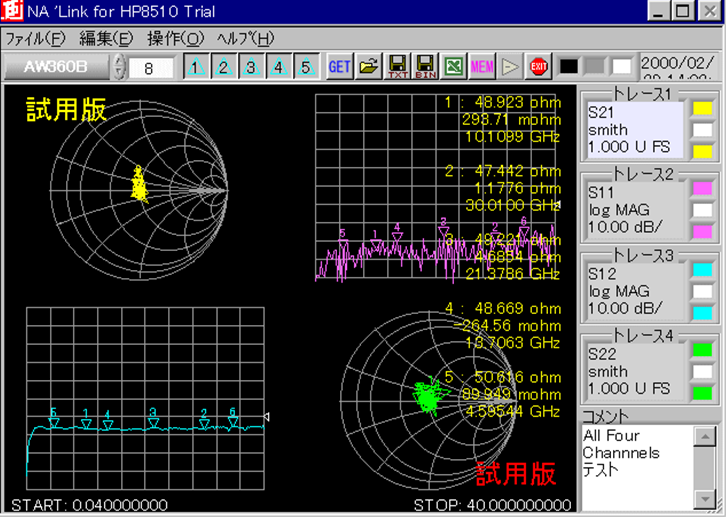Open the ヘルプ(H) menu
Viewport: 726px width, 517px height.
click(245, 38)
